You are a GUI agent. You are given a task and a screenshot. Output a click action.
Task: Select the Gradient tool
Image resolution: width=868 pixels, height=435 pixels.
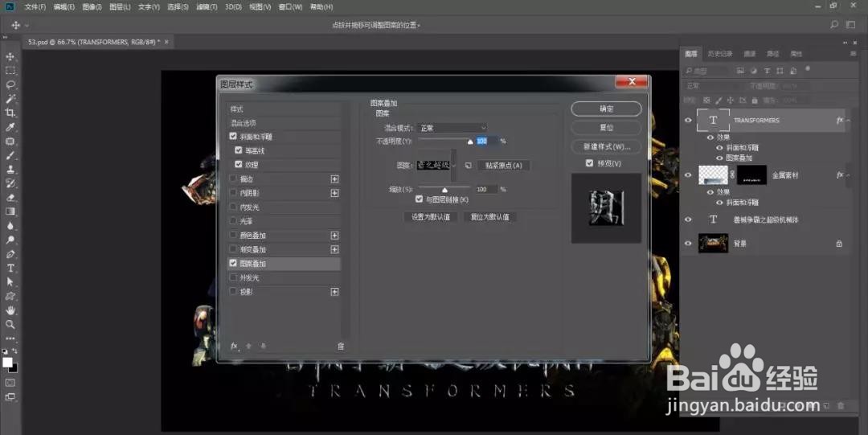coord(10,211)
